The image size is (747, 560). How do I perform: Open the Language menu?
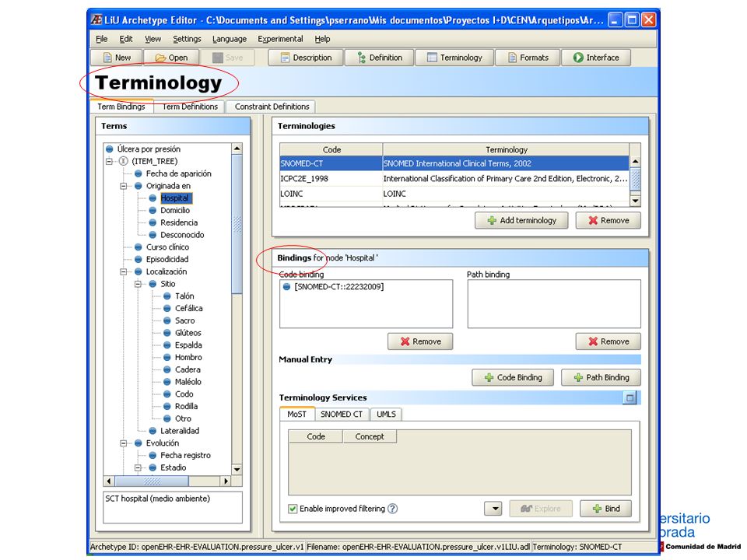[230, 39]
